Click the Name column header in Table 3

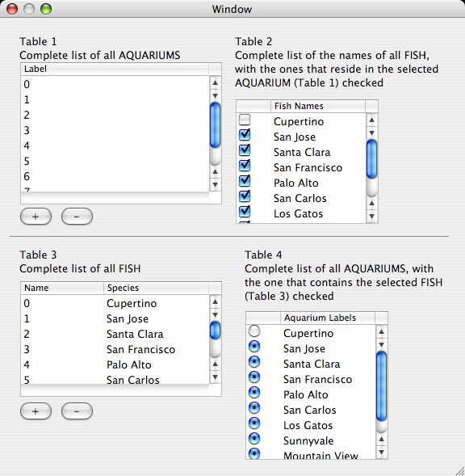[62, 288]
